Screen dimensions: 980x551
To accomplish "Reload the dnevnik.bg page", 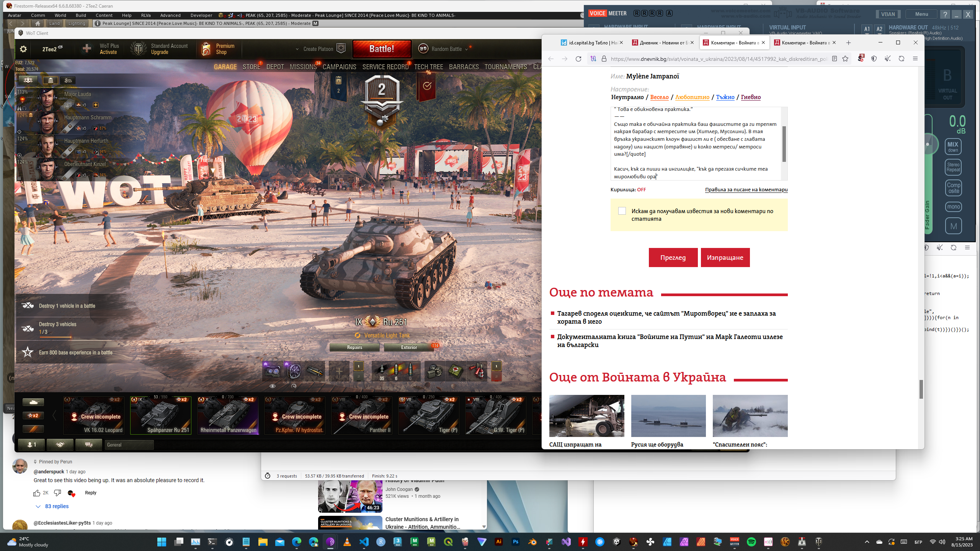I will point(578,59).
